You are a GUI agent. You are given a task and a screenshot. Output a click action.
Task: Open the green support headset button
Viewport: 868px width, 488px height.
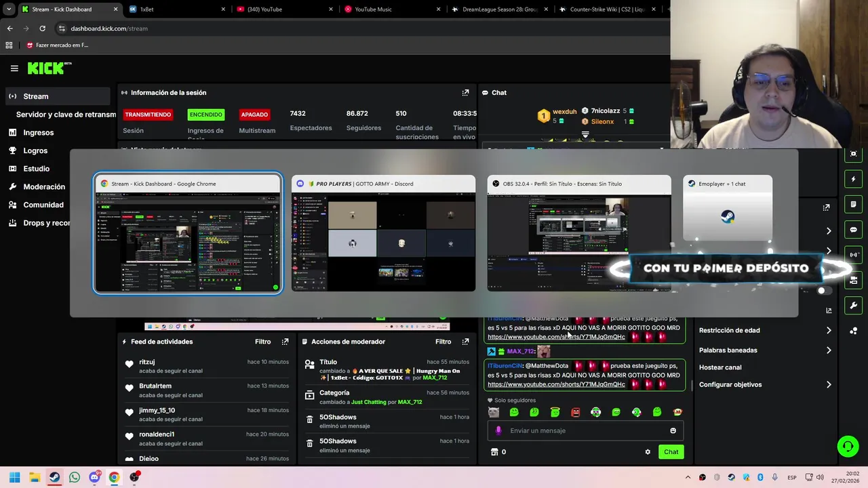(848, 446)
